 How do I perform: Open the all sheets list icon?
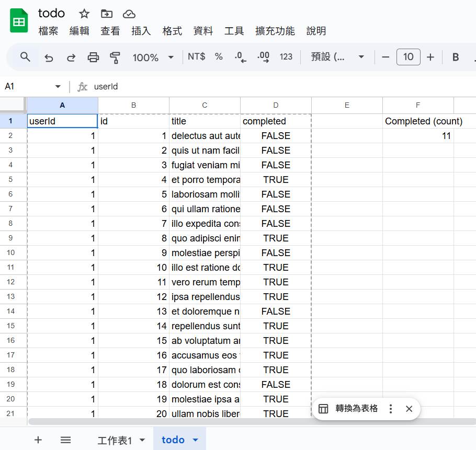65,440
